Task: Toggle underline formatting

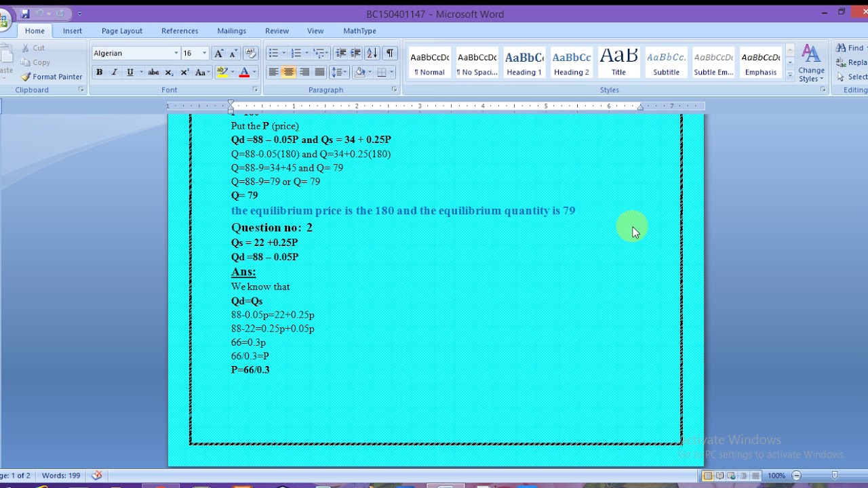Action: [x=130, y=73]
